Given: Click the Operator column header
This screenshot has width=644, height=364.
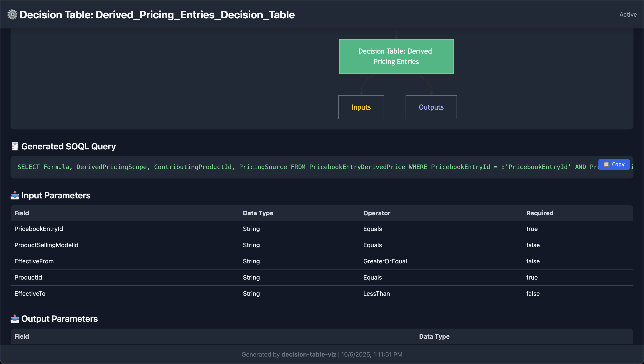Looking at the screenshot, I should pos(377,213).
